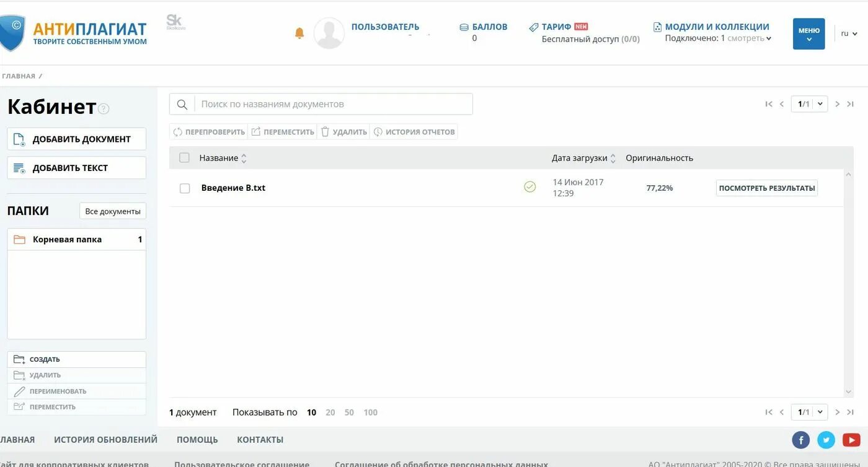Open the YouTube channel icon
The image size is (868, 467).
[x=851, y=440]
